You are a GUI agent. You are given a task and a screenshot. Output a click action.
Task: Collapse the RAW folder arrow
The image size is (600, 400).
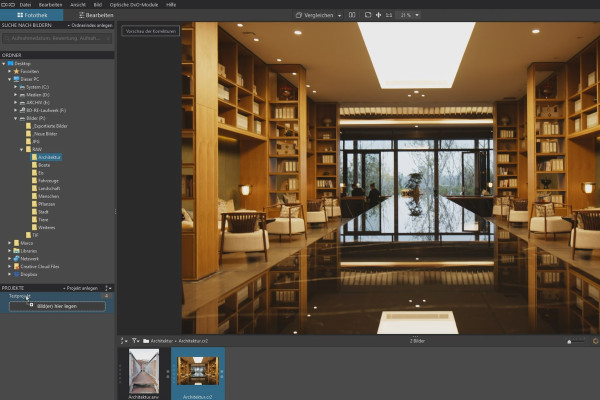pyautogui.click(x=22, y=149)
